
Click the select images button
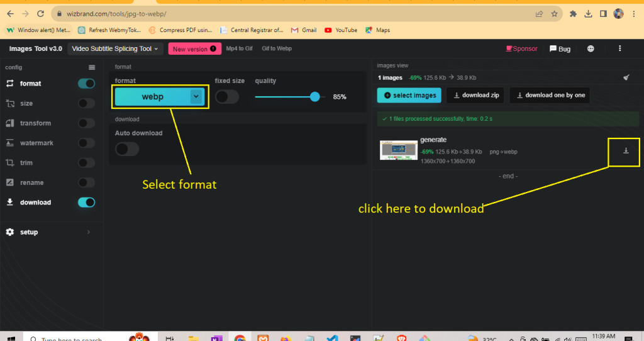409,95
